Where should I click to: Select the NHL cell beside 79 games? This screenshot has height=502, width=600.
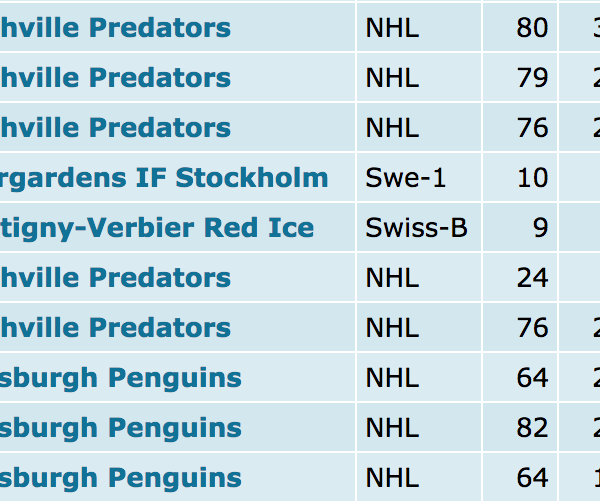(x=392, y=78)
